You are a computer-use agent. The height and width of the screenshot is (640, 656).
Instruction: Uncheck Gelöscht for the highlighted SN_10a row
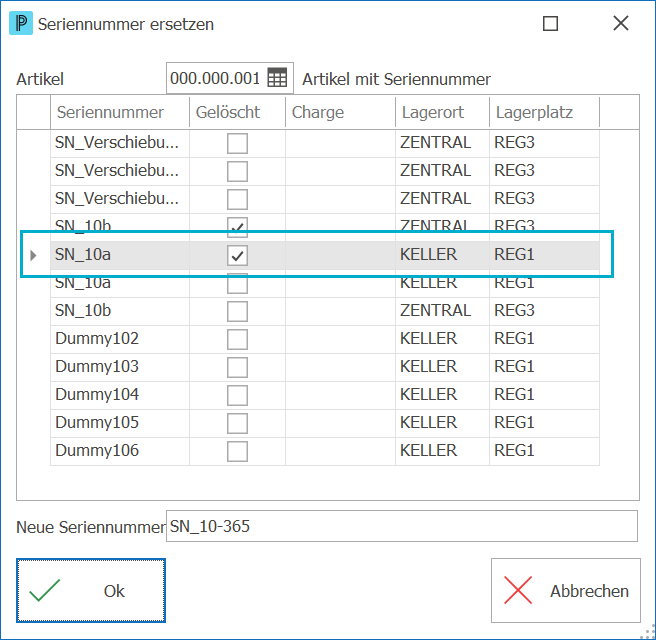point(237,255)
